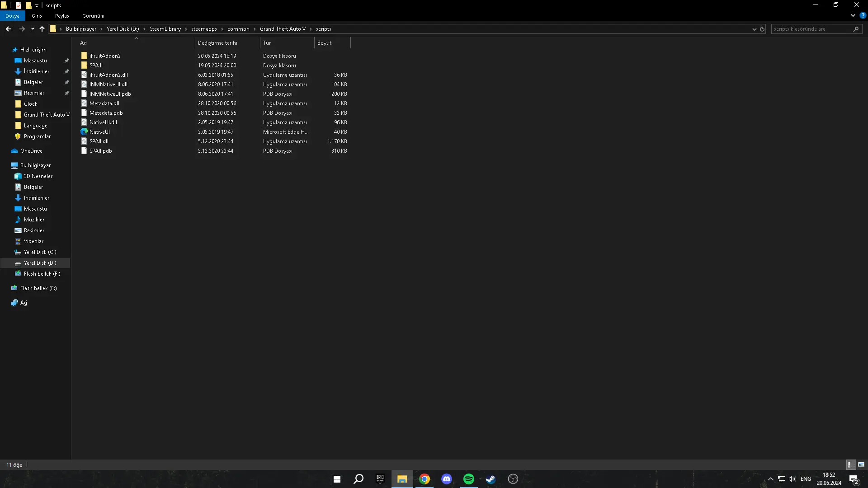Open Ağ network location
The image size is (868, 488).
[x=24, y=303]
